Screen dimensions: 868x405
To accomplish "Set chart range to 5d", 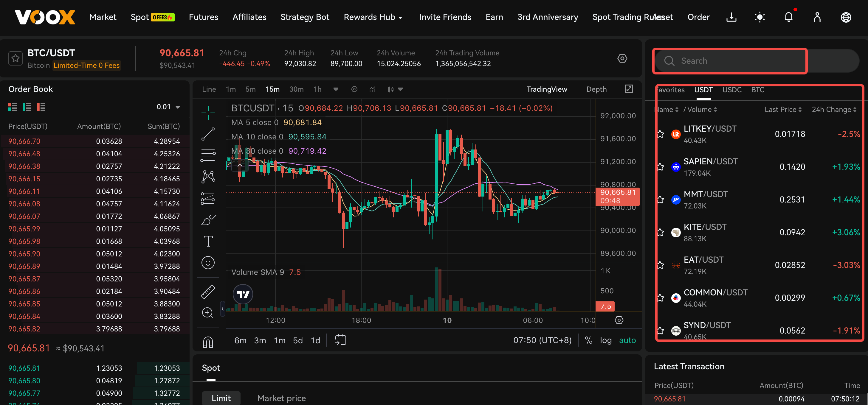I will (297, 340).
